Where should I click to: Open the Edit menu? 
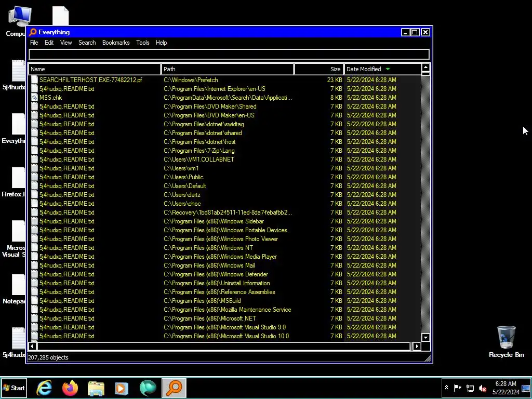point(49,43)
